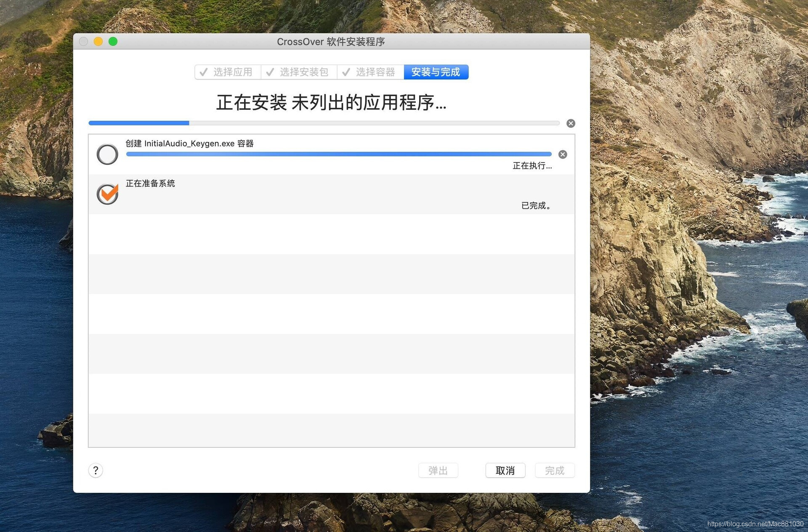The image size is (808, 532).
Task: Select the 安装与完成 tab
Action: (x=436, y=72)
